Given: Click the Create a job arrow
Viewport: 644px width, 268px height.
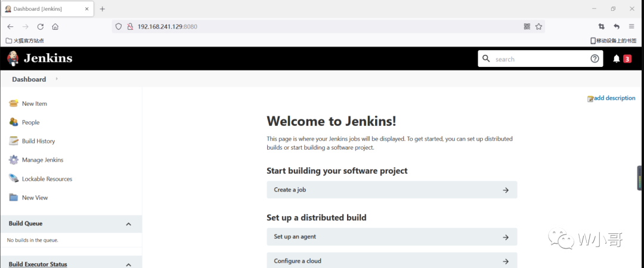Looking at the screenshot, I should pos(506,190).
